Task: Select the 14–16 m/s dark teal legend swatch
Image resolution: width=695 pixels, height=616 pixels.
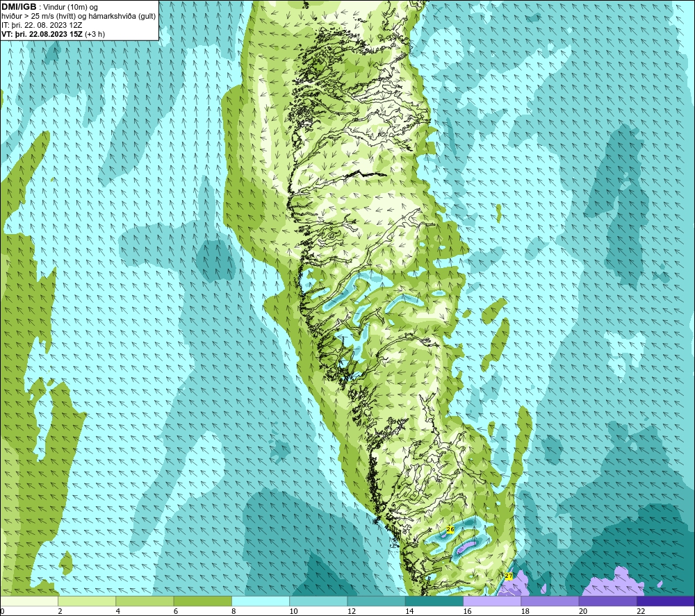Action: click(434, 601)
